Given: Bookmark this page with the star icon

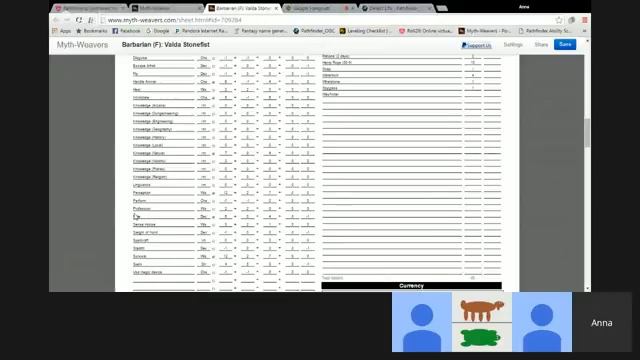Looking at the screenshot, I should [x=559, y=20].
